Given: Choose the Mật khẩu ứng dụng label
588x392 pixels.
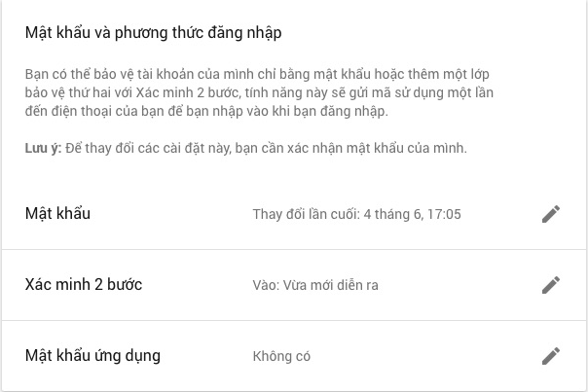Looking at the screenshot, I should (92, 356).
